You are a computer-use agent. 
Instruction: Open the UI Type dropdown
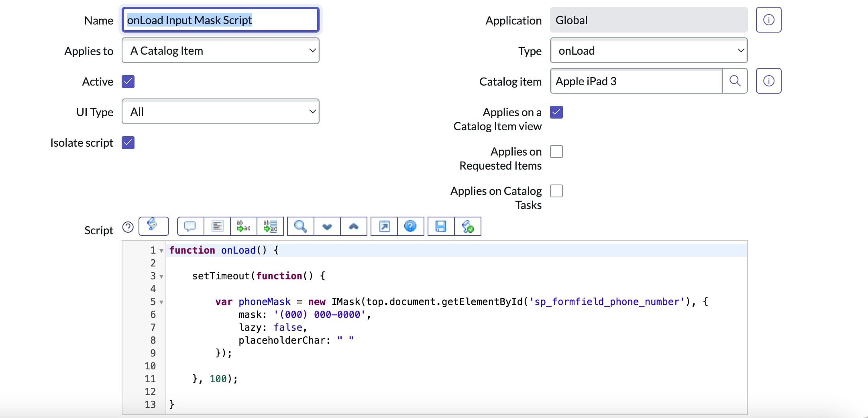220,111
